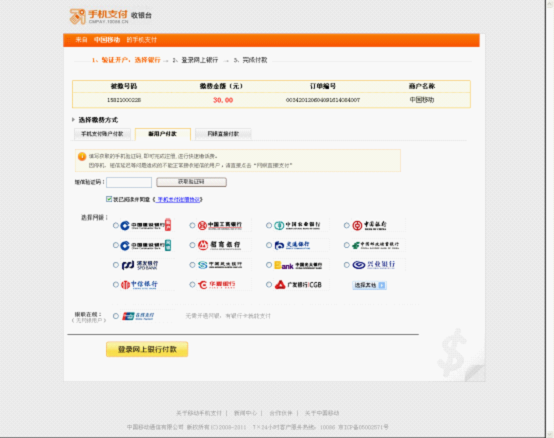Switch to the 网银直接付款 tab
The height and width of the screenshot is (438, 554).
point(223,134)
